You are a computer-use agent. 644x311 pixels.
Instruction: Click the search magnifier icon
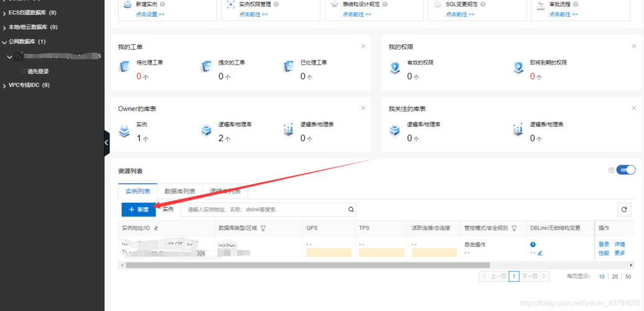[351, 210]
